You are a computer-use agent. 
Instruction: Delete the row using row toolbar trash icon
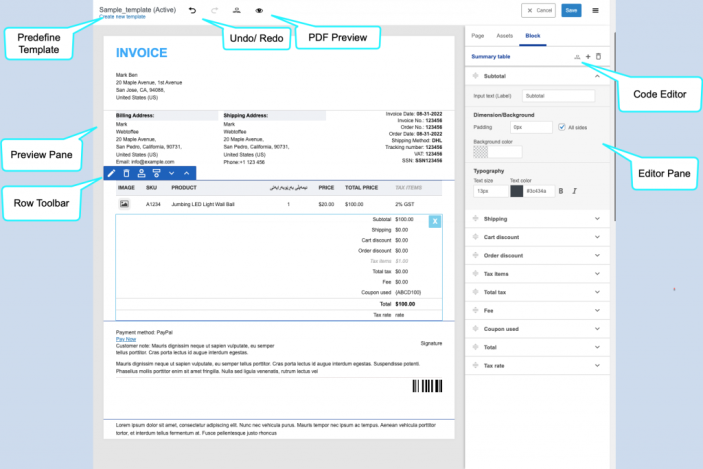pyautogui.click(x=126, y=173)
